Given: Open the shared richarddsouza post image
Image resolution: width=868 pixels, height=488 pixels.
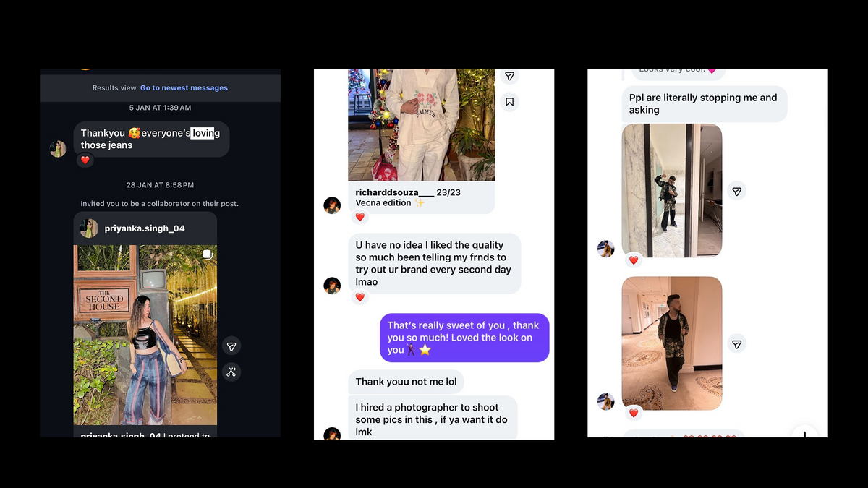Looking at the screenshot, I should click(x=421, y=124).
